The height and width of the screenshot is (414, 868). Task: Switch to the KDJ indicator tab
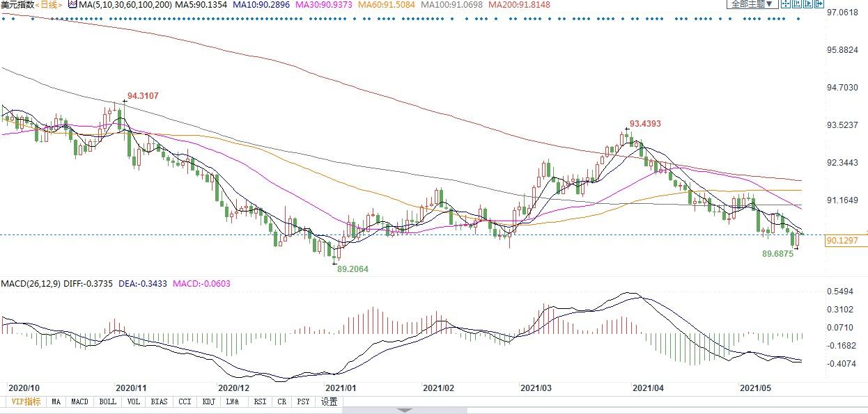tap(208, 401)
